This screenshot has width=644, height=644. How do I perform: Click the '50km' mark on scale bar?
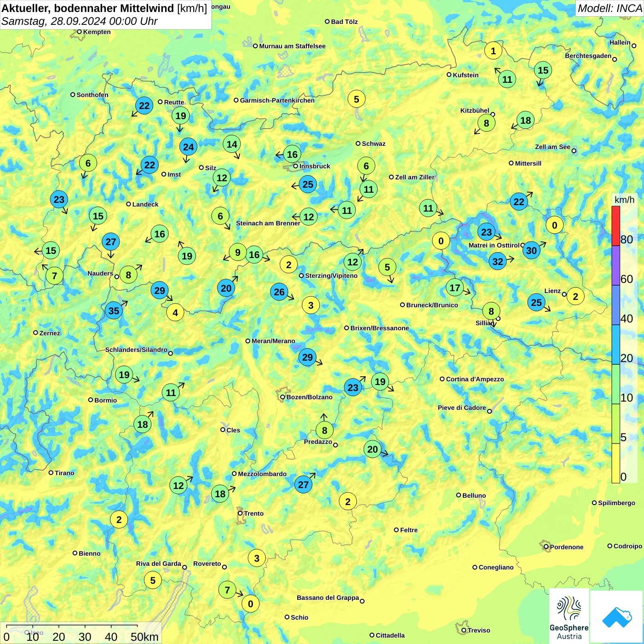[x=144, y=637]
